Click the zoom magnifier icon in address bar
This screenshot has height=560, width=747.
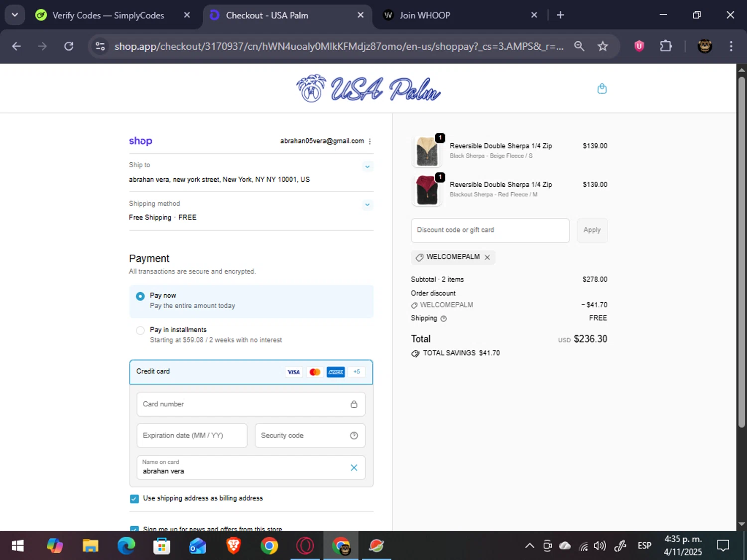coord(579,46)
